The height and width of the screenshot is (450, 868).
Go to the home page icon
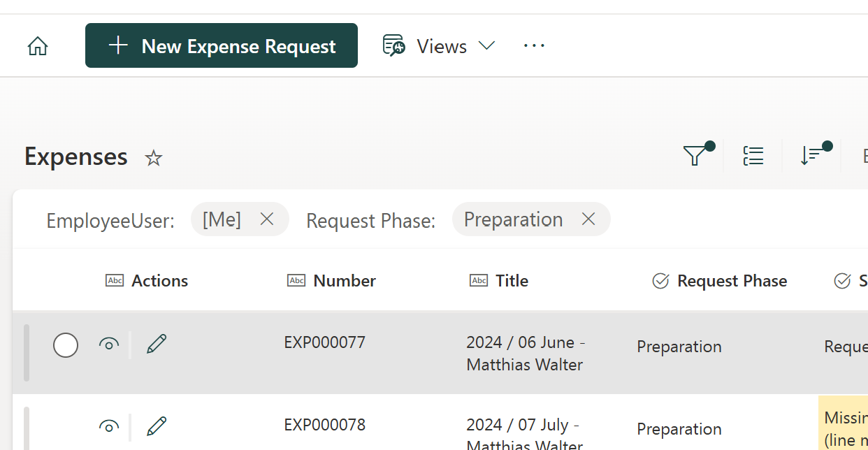click(x=38, y=46)
